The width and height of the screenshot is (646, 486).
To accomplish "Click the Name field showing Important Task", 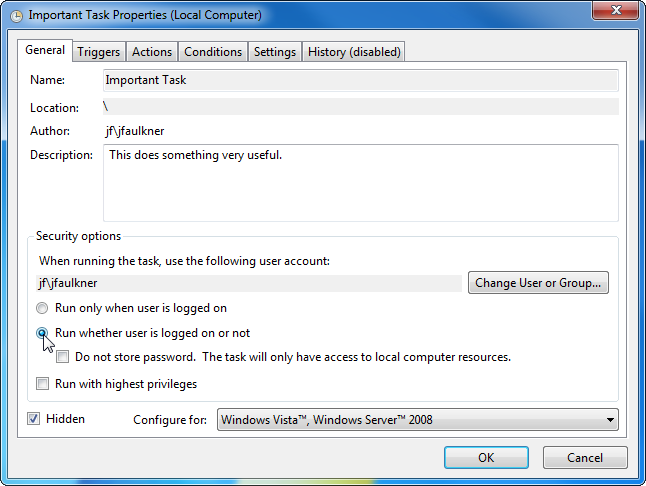I will pos(360,80).
